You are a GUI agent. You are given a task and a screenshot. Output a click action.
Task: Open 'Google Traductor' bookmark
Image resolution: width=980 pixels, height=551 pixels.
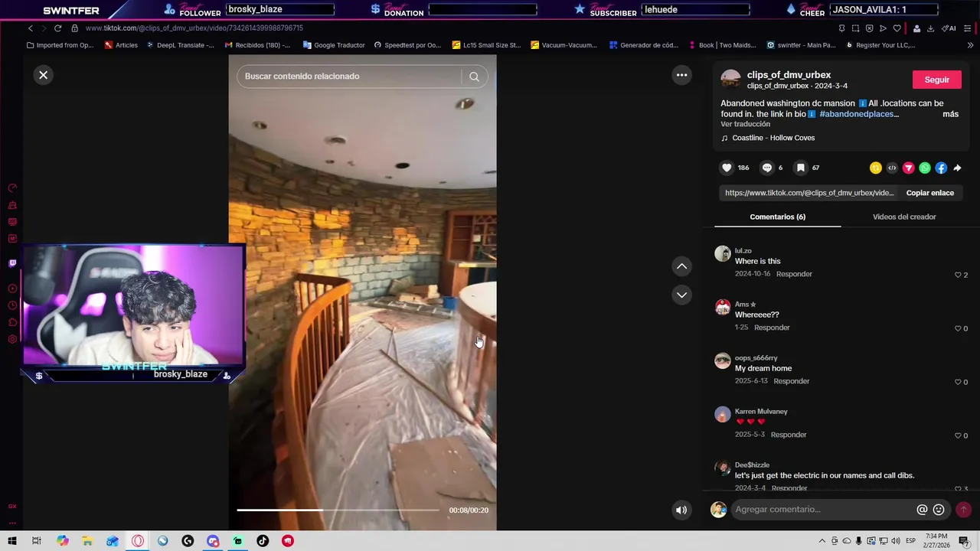coord(334,45)
